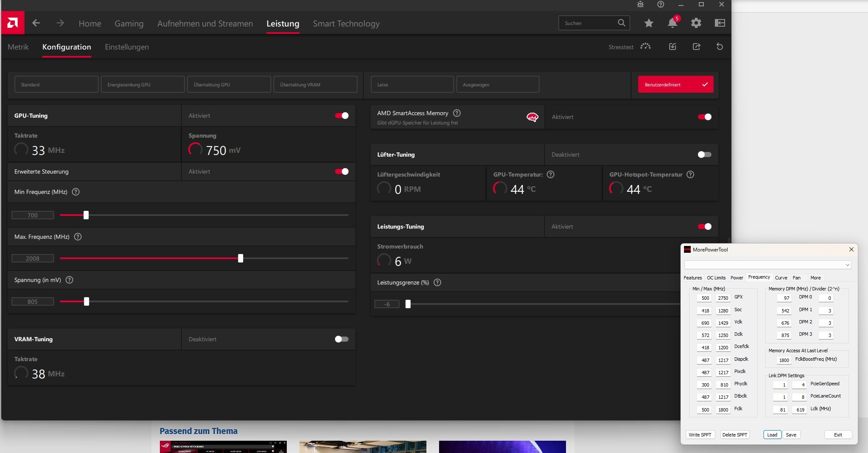Click the red brain SmartAccess Memory icon
The height and width of the screenshot is (453, 868).
(x=533, y=117)
